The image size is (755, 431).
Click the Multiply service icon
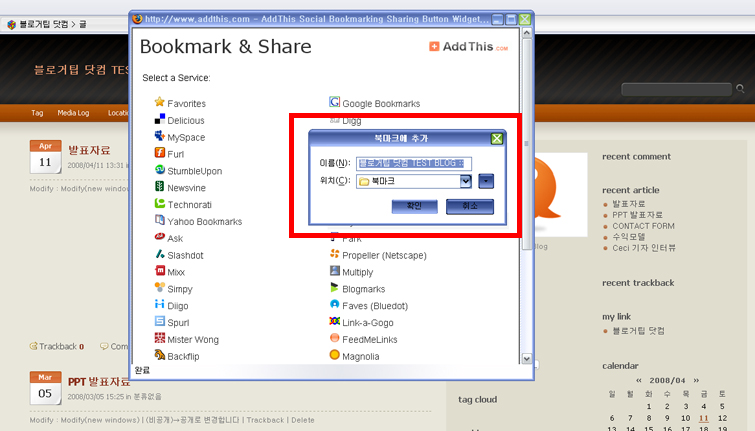coord(334,271)
